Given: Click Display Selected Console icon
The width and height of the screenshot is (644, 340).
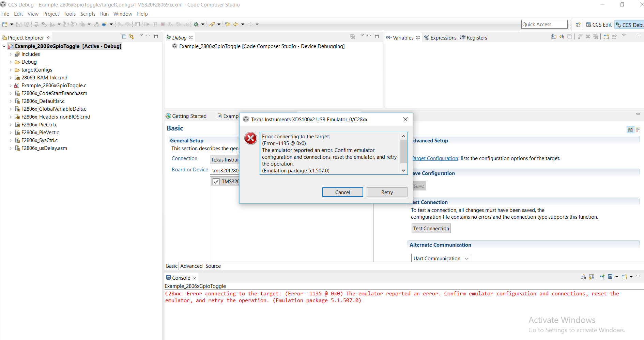Looking at the screenshot, I should point(610,277).
